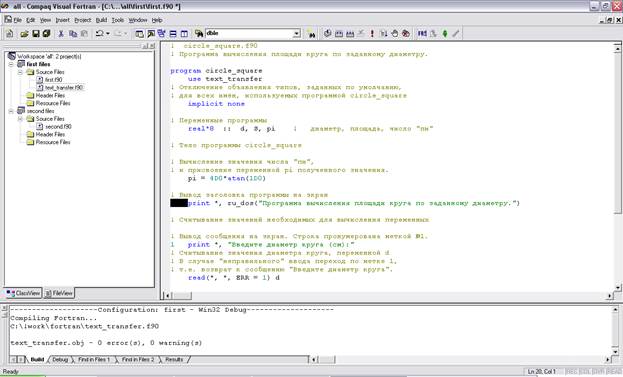Click the greyed Redo icon
Screen dimensions: 623x377
pyautogui.click(x=118, y=34)
